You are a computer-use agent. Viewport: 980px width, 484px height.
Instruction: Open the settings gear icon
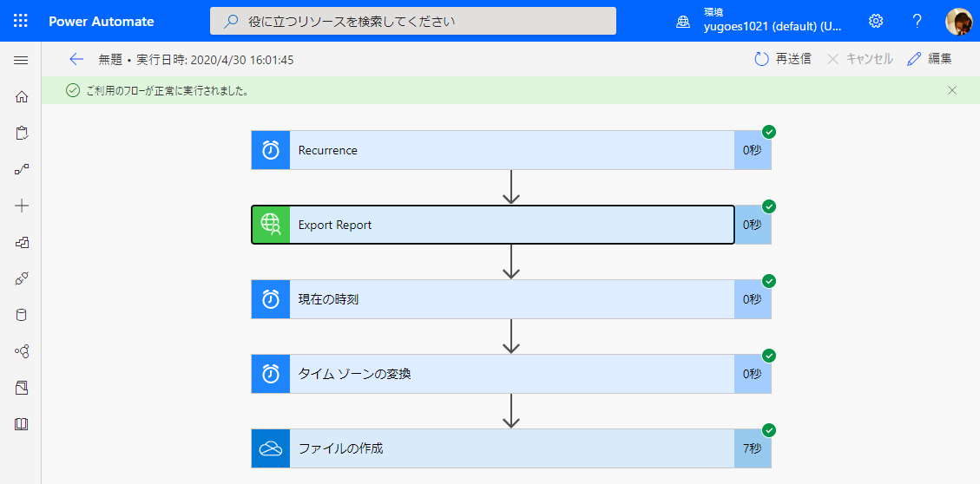point(876,21)
